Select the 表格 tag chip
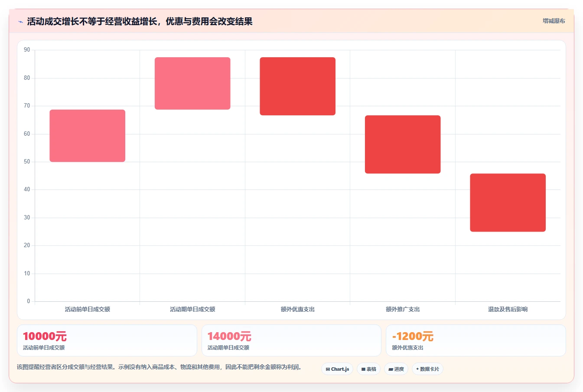This screenshot has width=583, height=392. [369, 369]
